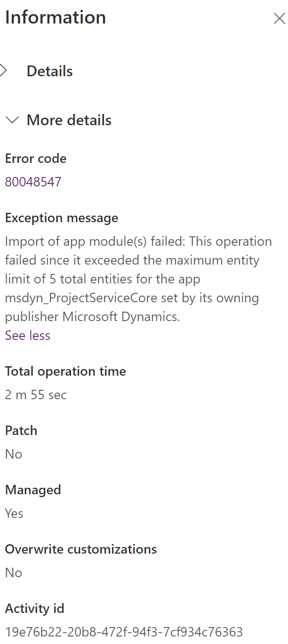Click the More details heading
288x644 pixels.
(69, 120)
